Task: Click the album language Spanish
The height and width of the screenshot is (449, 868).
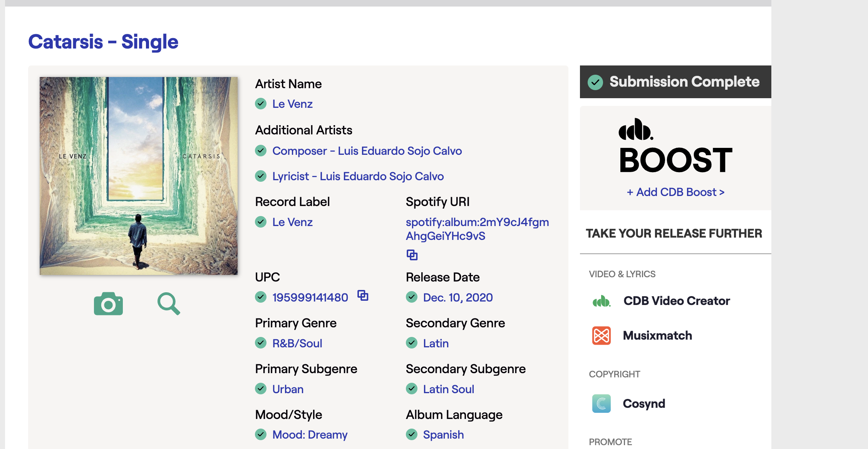Action: click(444, 435)
